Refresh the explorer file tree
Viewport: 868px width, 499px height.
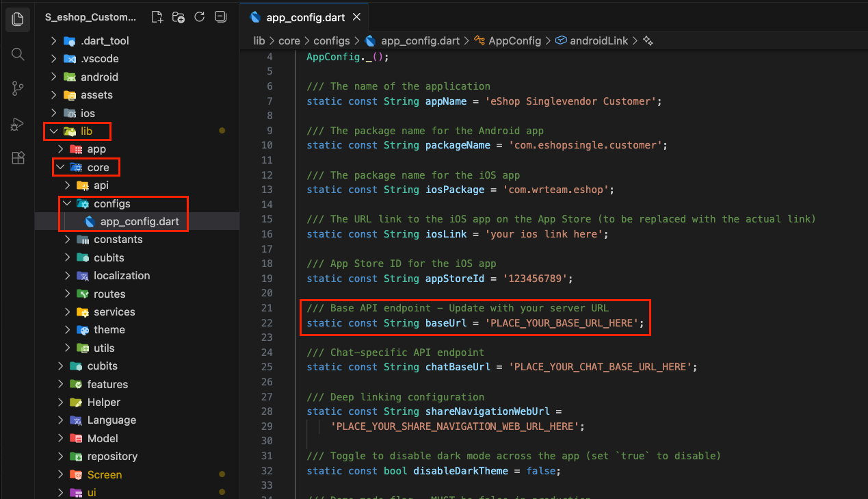pos(199,17)
